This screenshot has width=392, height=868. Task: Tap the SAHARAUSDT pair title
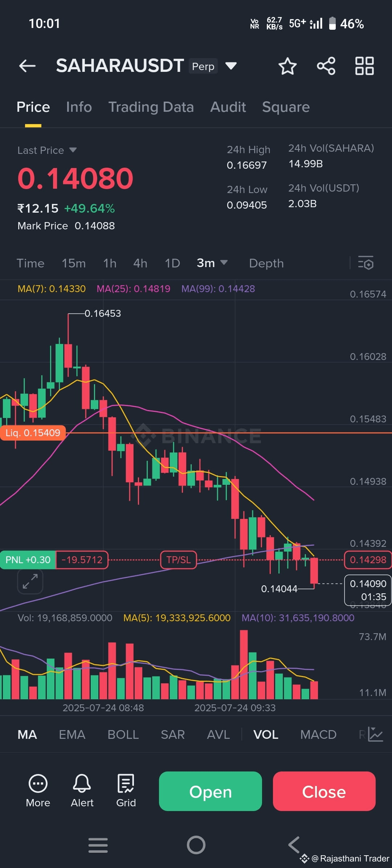pos(120,66)
